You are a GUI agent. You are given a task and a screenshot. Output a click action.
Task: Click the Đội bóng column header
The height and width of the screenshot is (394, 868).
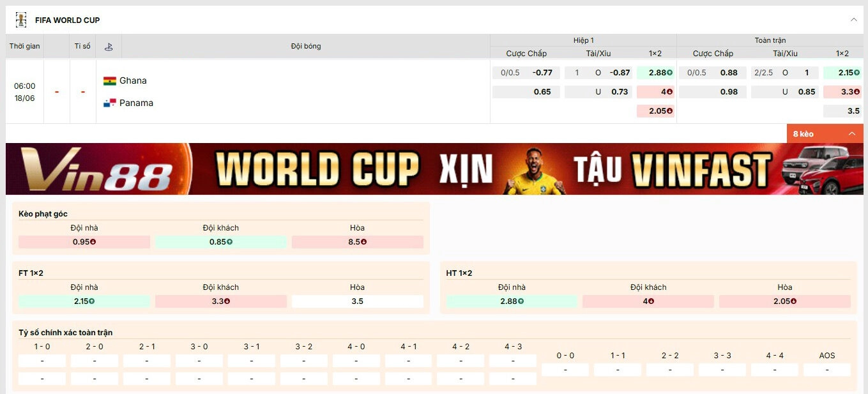tap(306, 47)
